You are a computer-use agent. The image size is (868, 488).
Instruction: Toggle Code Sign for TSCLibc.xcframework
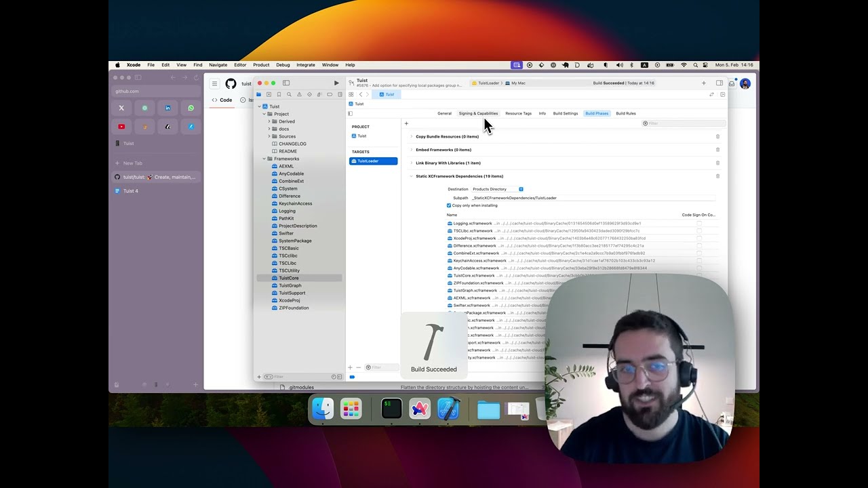point(699,230)
